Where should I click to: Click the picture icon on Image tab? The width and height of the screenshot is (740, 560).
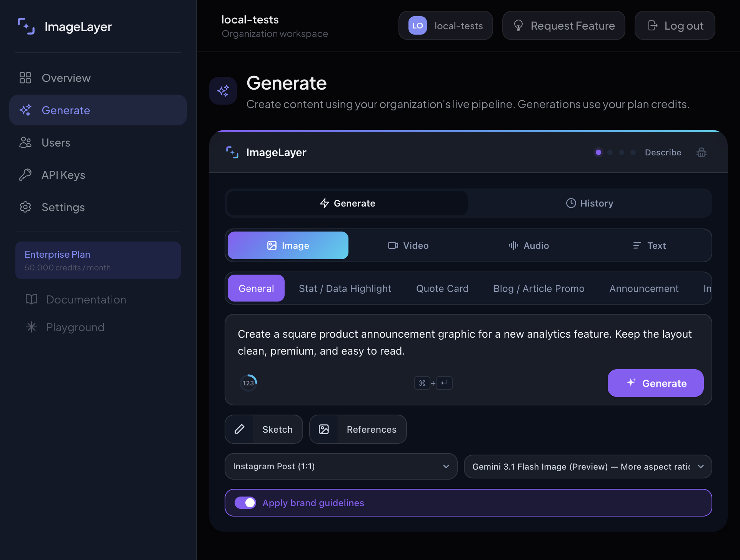click(272, 245)
